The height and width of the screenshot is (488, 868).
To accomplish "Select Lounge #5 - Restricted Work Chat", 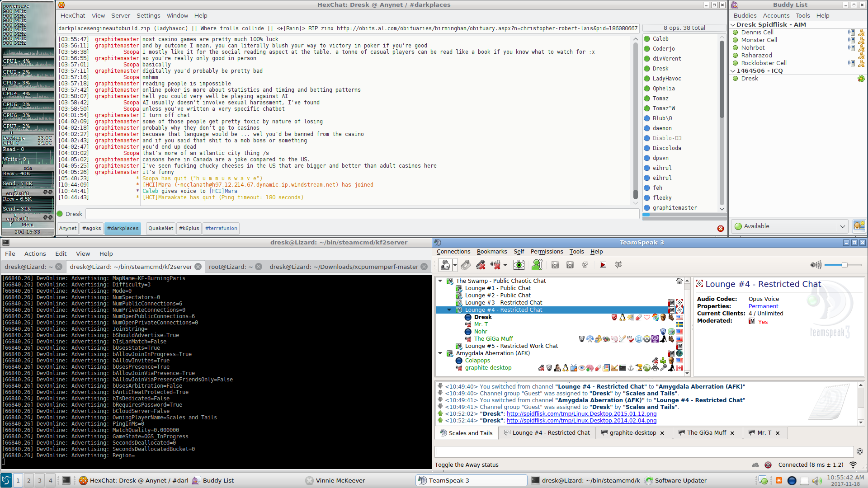I will point(511,346).
